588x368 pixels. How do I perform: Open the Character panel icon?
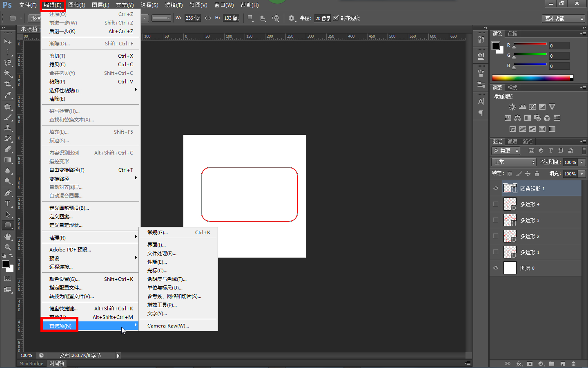coord(481,101)
